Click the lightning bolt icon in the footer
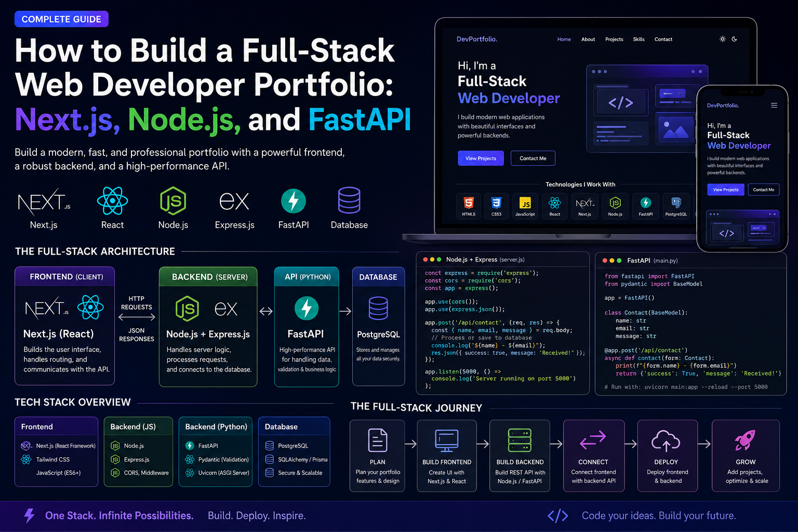Viewport: 798px width, 532px height. point(30,515)
